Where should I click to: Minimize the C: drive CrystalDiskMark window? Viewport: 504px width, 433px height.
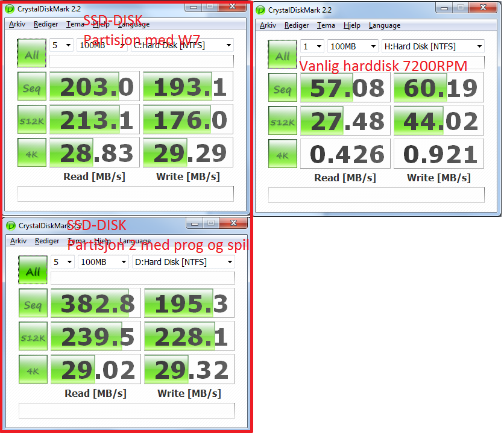click(194, 7)
